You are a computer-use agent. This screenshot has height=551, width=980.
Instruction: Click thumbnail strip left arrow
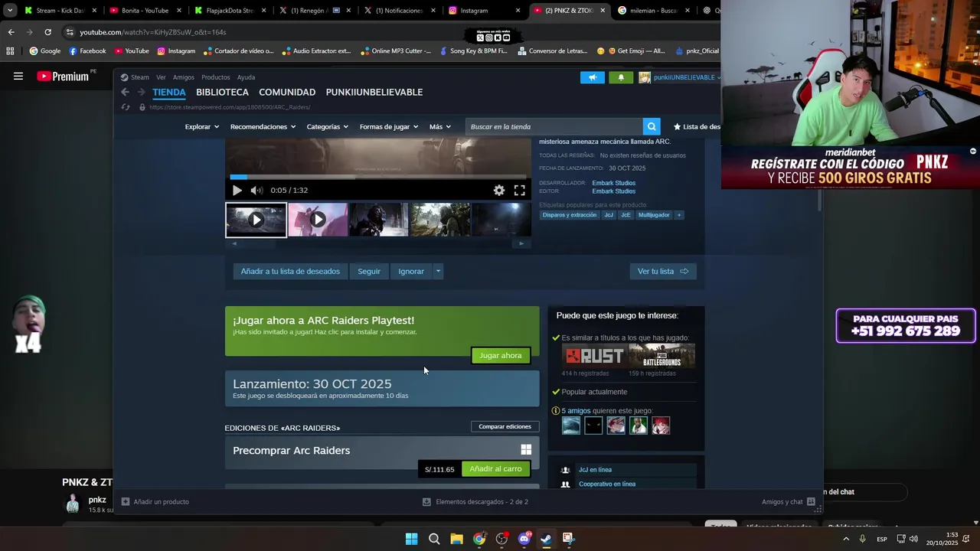[x=234, y=243]
